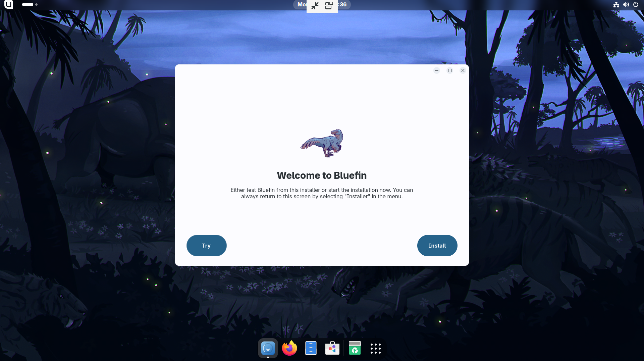The image size is (644, 361).
Task: Open the power icon in system tray
Action: 636,5
